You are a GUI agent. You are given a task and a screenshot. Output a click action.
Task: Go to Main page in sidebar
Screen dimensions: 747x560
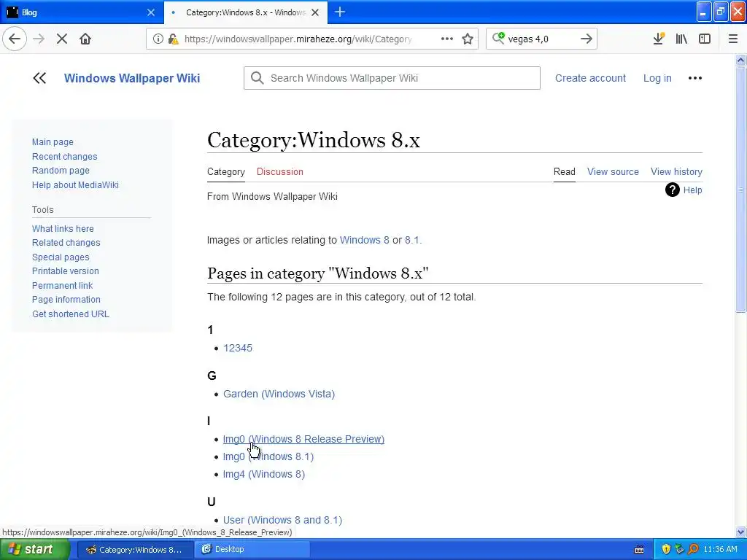pos(53,142)
